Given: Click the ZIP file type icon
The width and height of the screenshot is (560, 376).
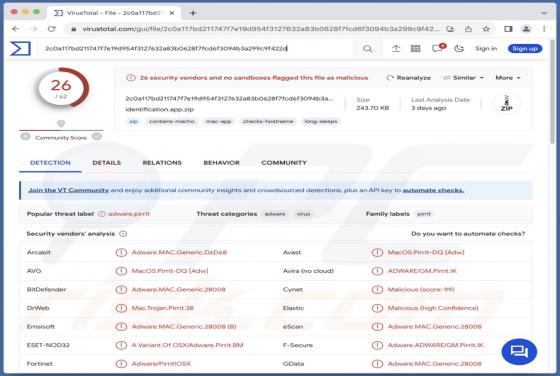Looking at the screenshot, I should click(506, 104).
